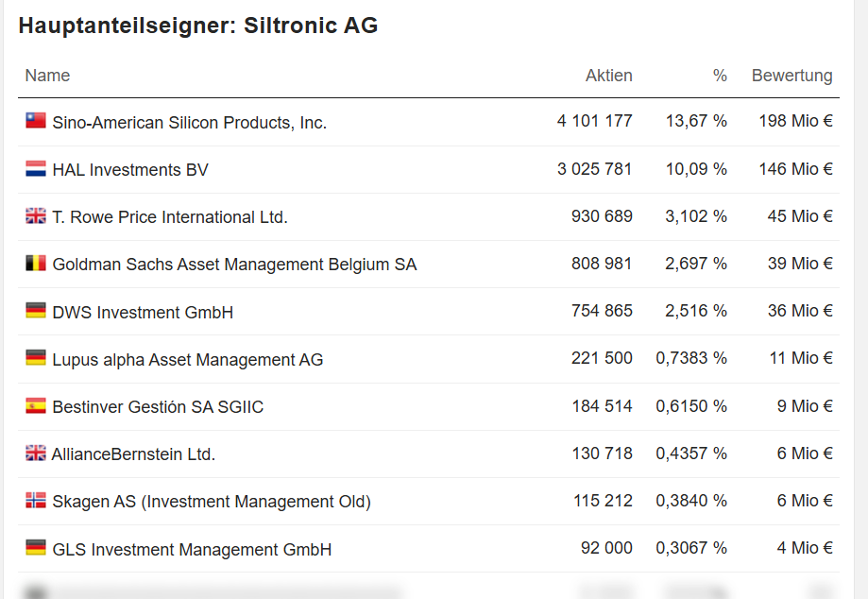Click the German flag beside DWS Investment
Viewport: 868px width, 599px height.
(x=36, y=311)
